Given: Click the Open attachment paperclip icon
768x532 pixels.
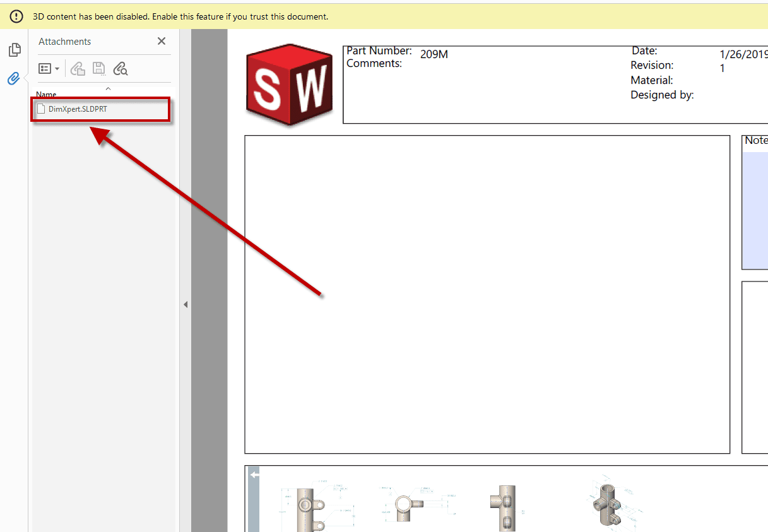Looking at the screenshot, I should click(78, 68).
